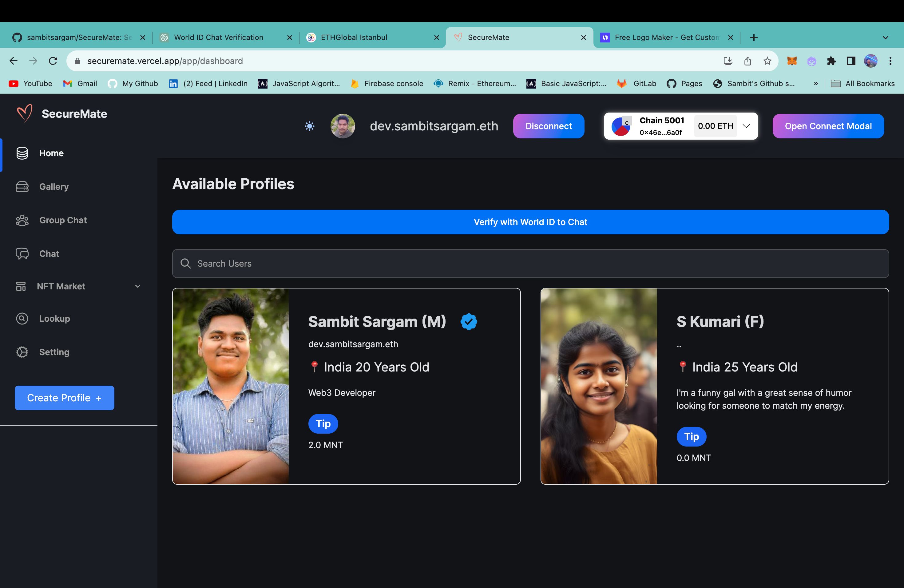Open the S Kumari profile Tip
Image resolution: width=904 pixels, height=588 pixels.
click(691, 436)
